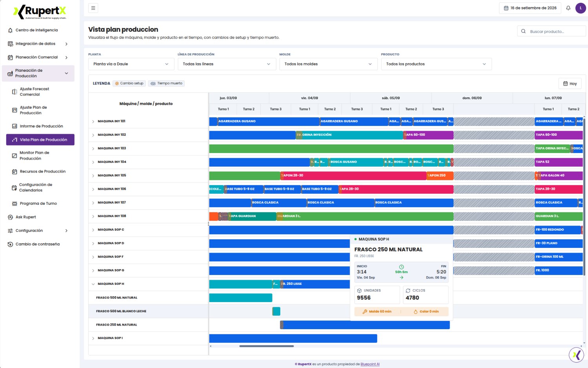Screen dimensions: 588x368
Task: Click the Tiempo muerto legend icon
Action: [153, 84]
